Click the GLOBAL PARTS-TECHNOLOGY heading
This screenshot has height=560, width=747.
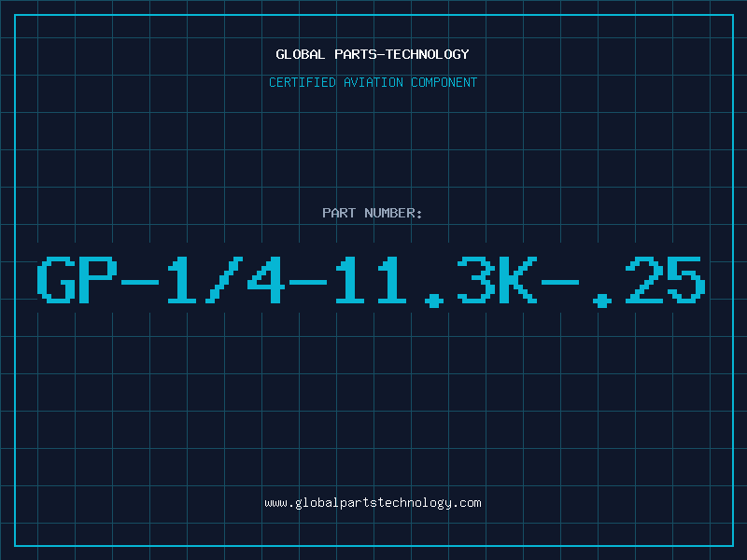[373, 54]
